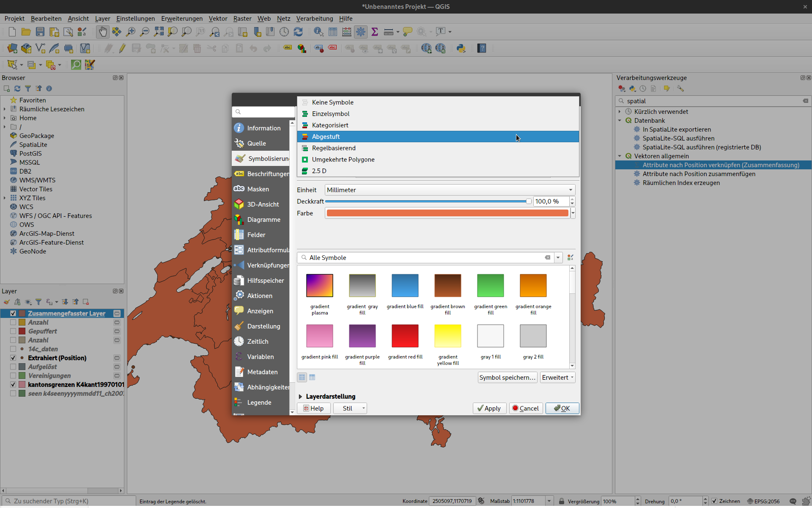Screen dimensions: 812x508
Task: Open the Diagramme properties page
Action: [263, 220]
